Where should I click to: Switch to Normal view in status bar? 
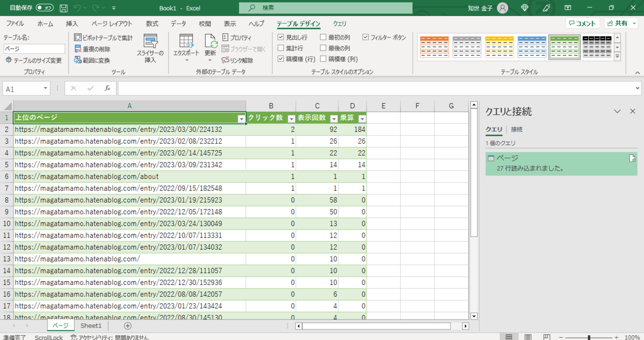(x=508, y=337)
